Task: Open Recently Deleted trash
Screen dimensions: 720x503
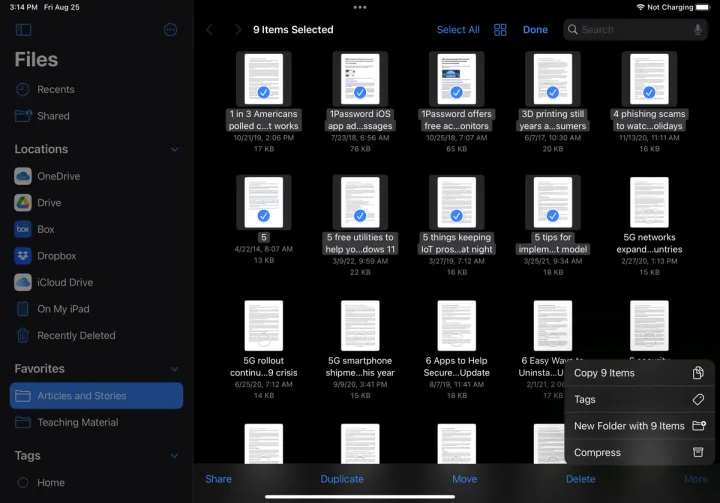Action: pos(76,336)
